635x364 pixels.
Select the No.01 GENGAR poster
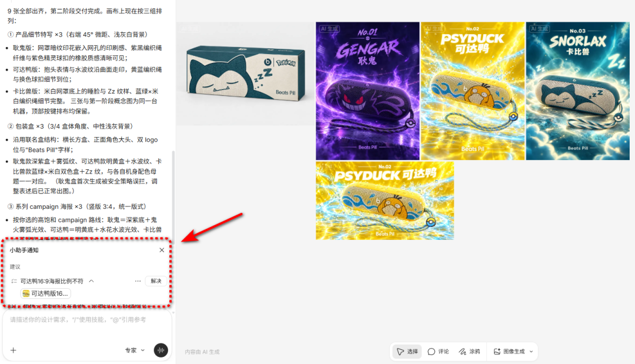[367, 91]
